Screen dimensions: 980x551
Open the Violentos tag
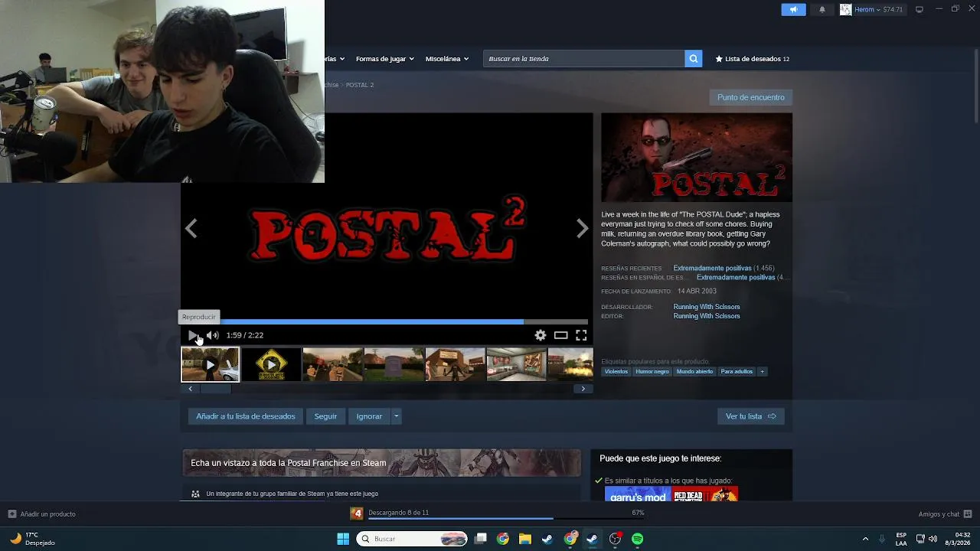616,372
